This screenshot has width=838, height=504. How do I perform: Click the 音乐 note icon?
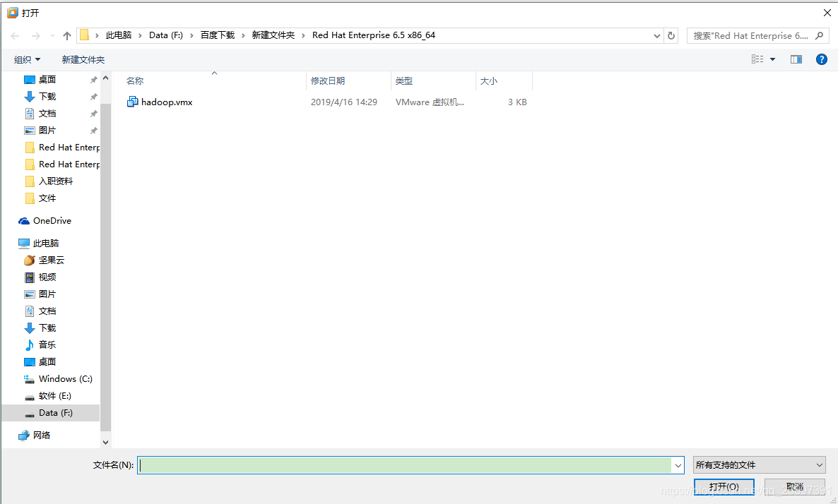coord(30,345)
